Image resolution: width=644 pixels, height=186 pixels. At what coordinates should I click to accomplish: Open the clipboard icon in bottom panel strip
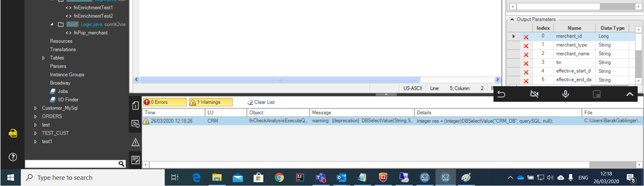(135, 106)
